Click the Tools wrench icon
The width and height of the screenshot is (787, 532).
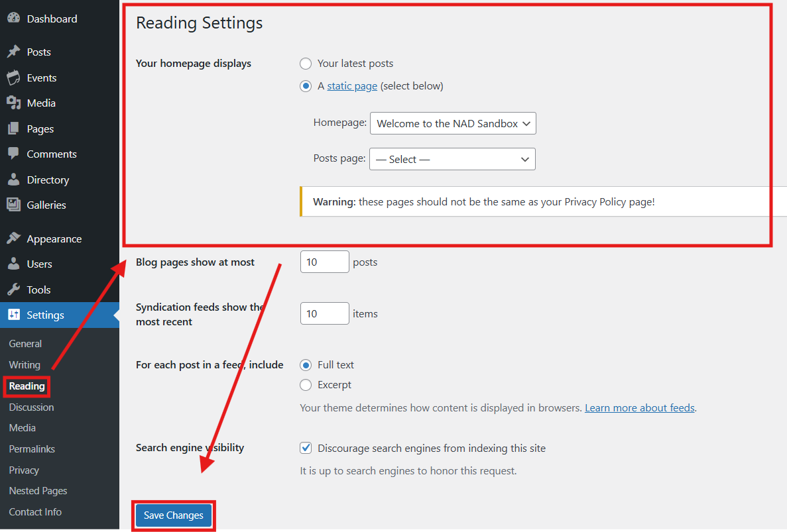click(13, 290)
